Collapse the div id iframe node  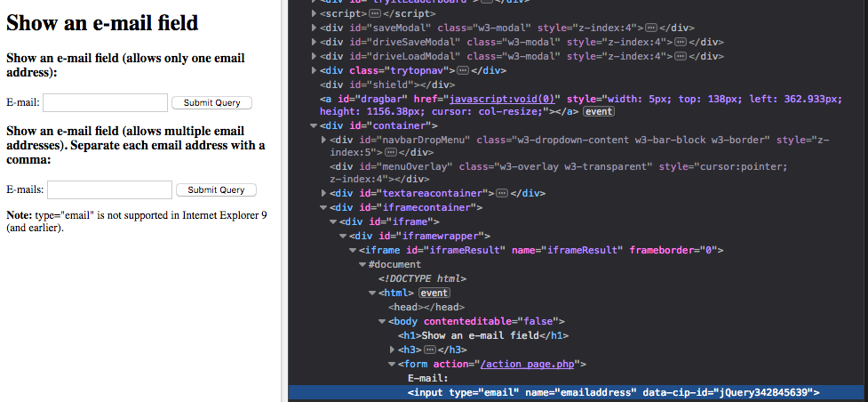tap(333, 221)
